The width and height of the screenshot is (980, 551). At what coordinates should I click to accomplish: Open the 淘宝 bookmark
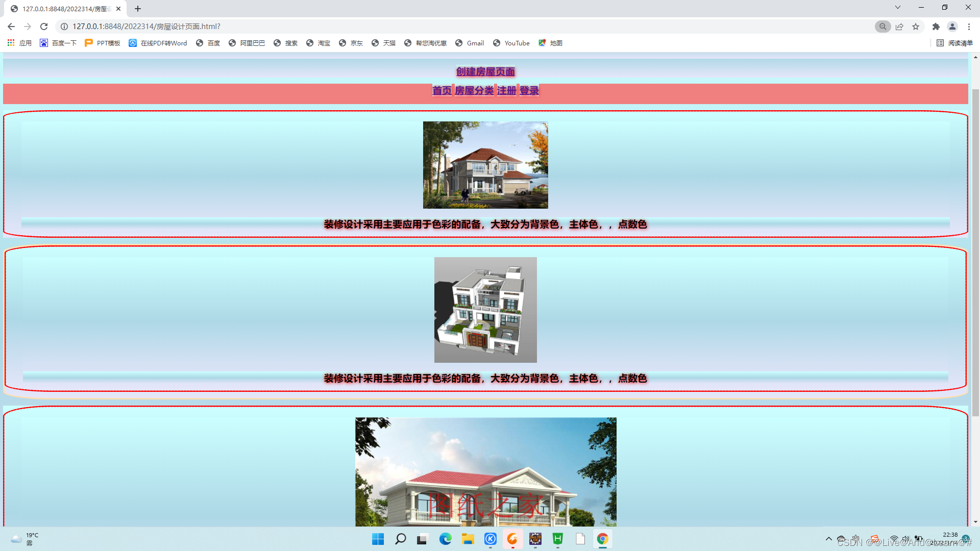click(x=318, y=43)
